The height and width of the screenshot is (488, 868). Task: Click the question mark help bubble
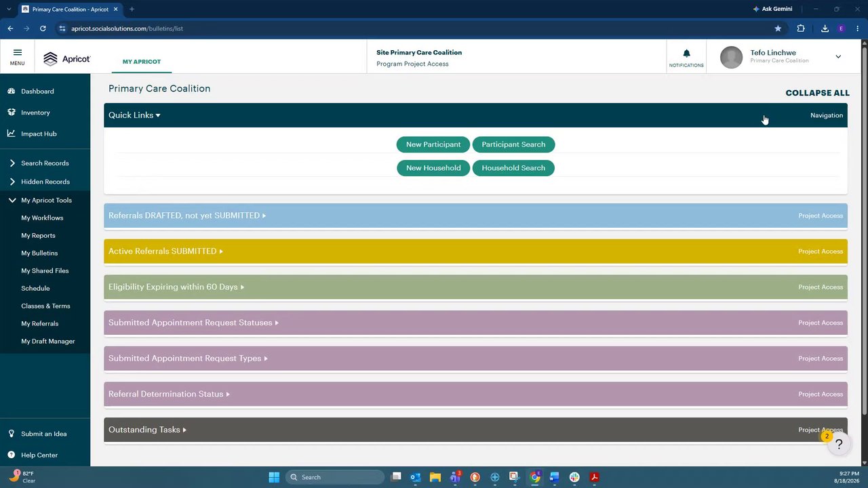click(839, 445)
